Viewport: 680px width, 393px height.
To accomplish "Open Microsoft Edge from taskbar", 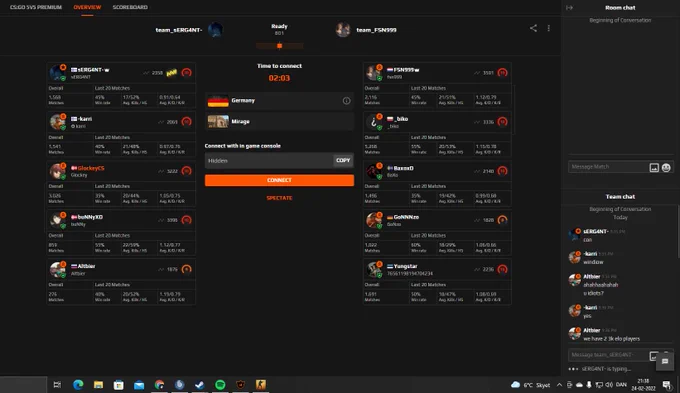I will (78, 385).
